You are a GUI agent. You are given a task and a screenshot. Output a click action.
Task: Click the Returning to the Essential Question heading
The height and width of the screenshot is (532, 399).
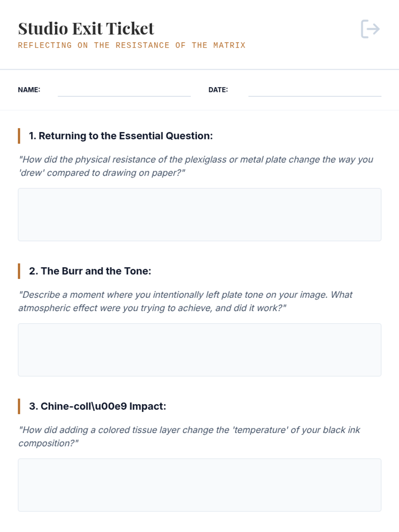(121, 136)
